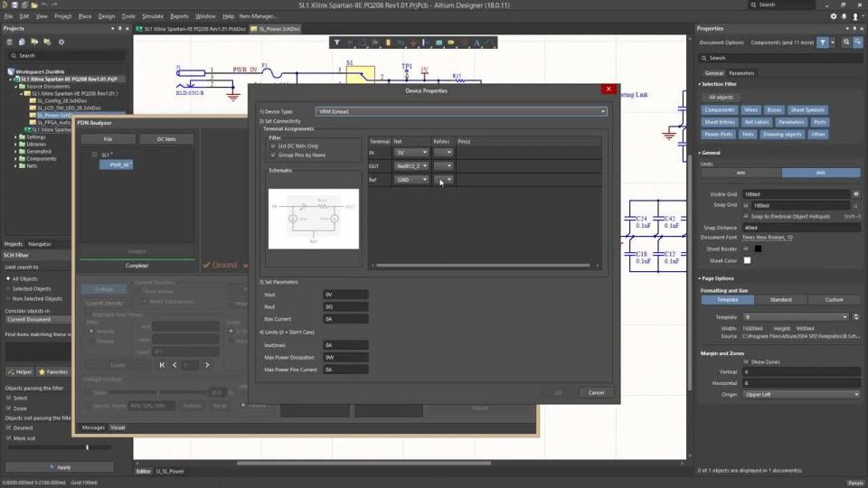Viewport: 868px width, 488px height.
Task: Close the Device Properties dialog
Action: (x=609, y=89)
